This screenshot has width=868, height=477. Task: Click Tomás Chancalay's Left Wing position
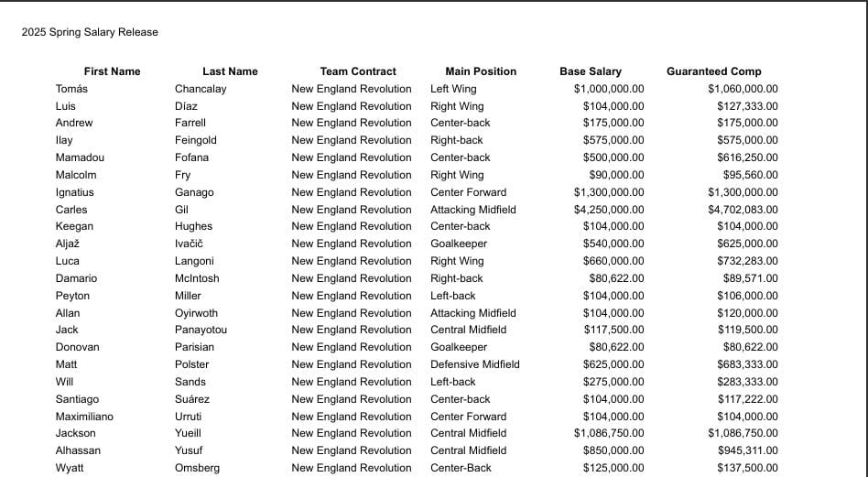[x=453, y=89]
